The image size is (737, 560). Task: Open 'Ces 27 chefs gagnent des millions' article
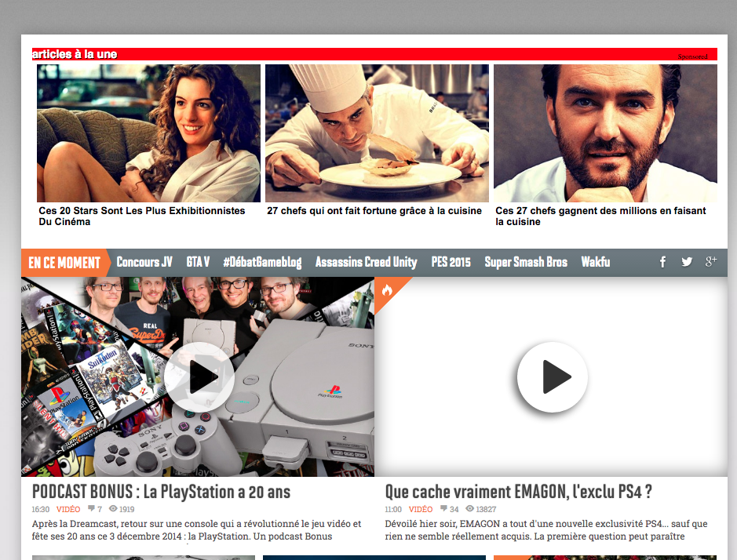(600, 216)
